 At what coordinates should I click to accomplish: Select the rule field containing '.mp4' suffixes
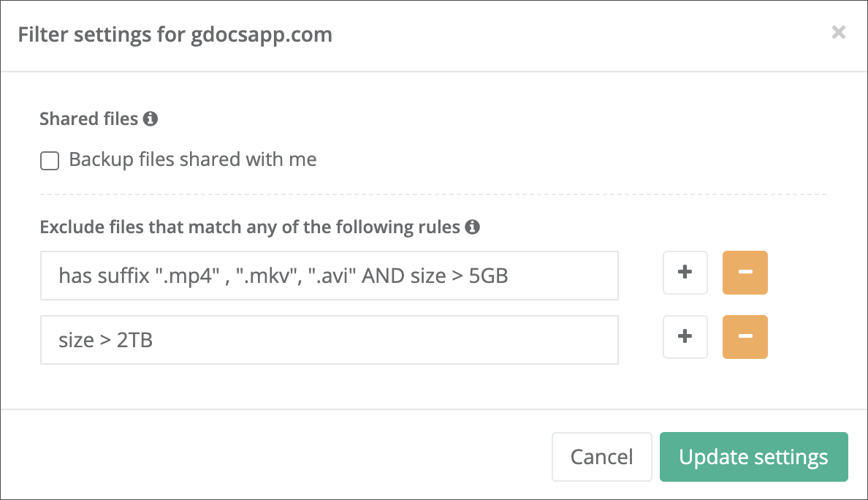coord(329,276)
